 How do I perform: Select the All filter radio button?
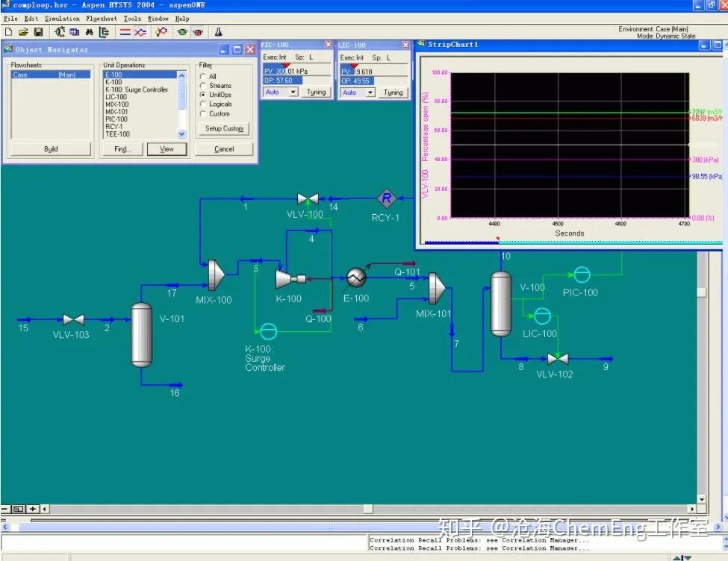203,77
